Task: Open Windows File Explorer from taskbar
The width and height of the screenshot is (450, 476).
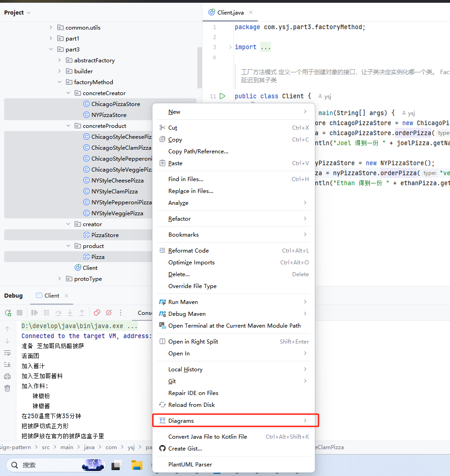Action: pos(137,465)
